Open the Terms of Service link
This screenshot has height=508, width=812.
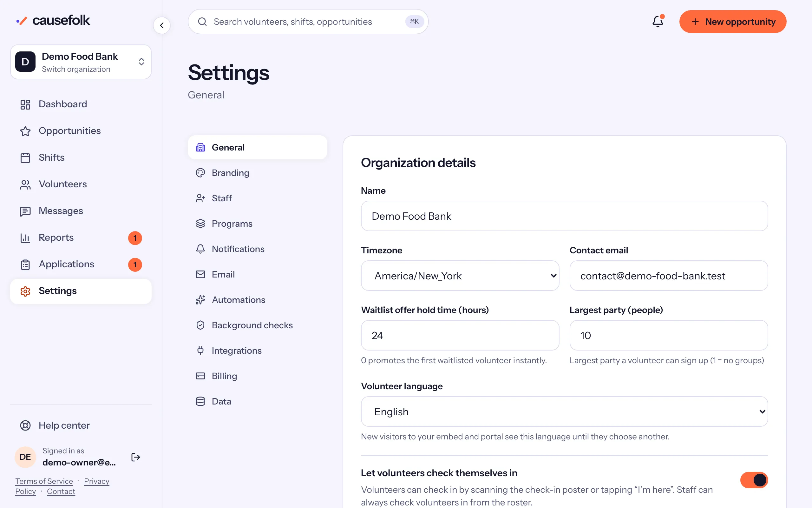point(44,481)
